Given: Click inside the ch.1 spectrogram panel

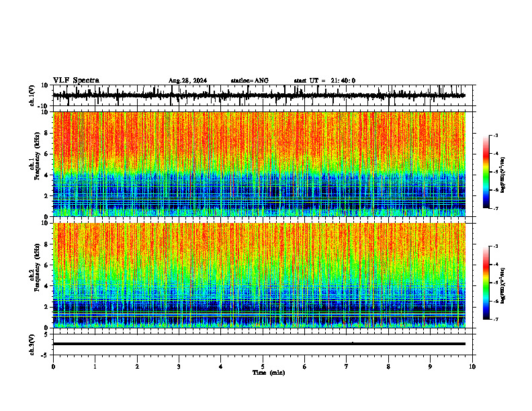Looking at the screenshot, I should click(x=259, y=164).
